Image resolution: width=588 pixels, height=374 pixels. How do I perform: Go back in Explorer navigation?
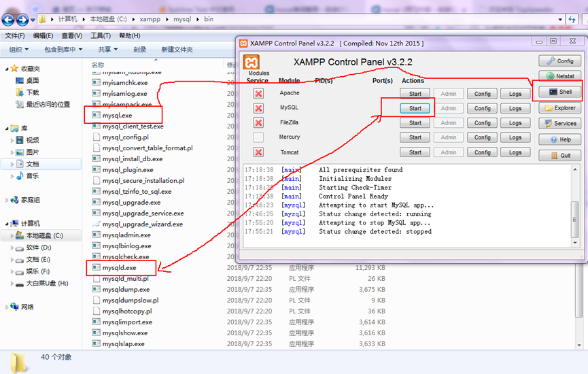click(x=8, y=20)
